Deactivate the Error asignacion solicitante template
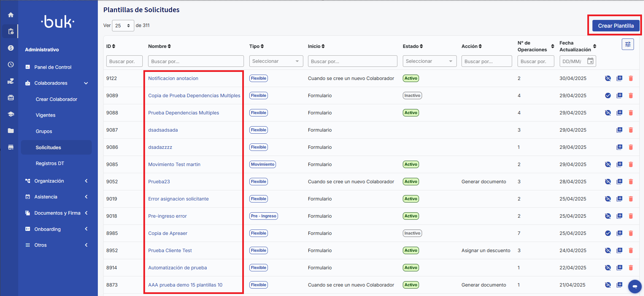Screen dimensions: 644x296 (x=608, y=199)
